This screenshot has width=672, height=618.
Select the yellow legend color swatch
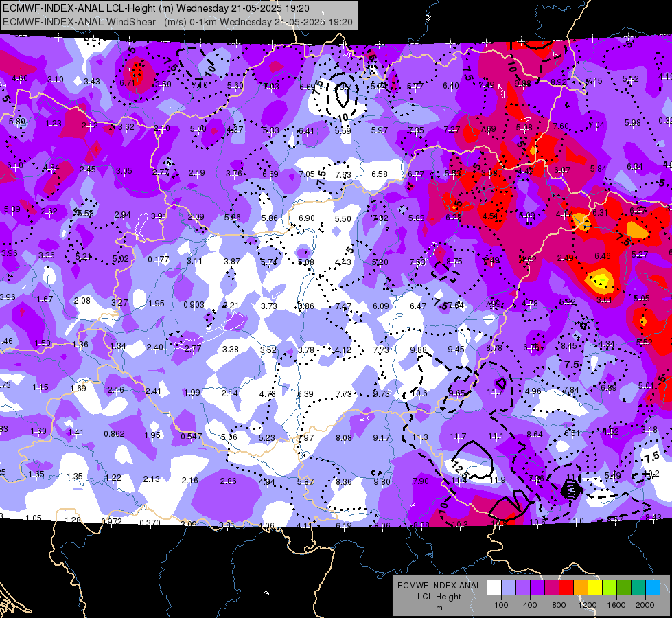pos(595,588)
